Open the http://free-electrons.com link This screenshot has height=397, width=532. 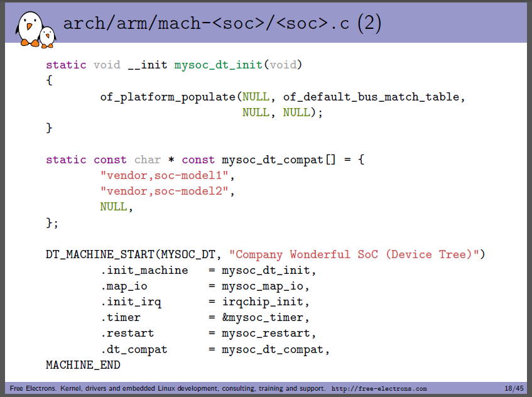click(x=379, y=388)
